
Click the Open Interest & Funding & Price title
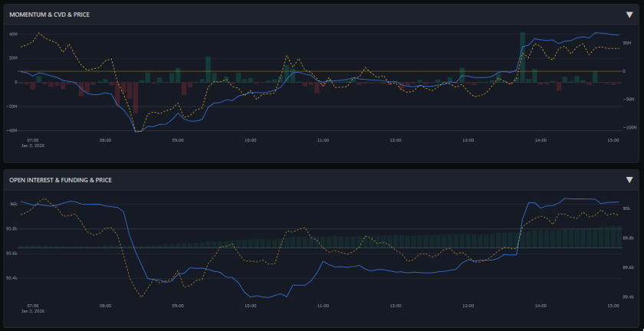[60, 180]
